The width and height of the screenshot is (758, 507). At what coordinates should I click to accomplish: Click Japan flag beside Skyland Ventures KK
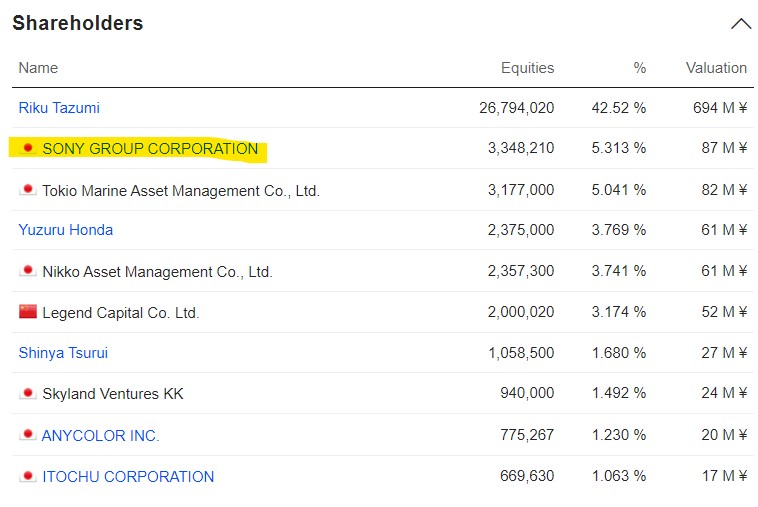coord(28,394)
